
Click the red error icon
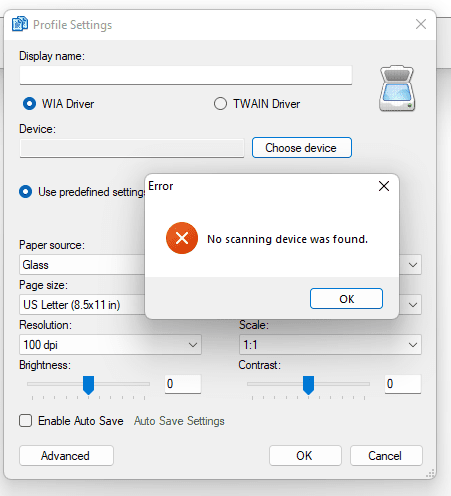pyautogui.click(x=182, y=238)
